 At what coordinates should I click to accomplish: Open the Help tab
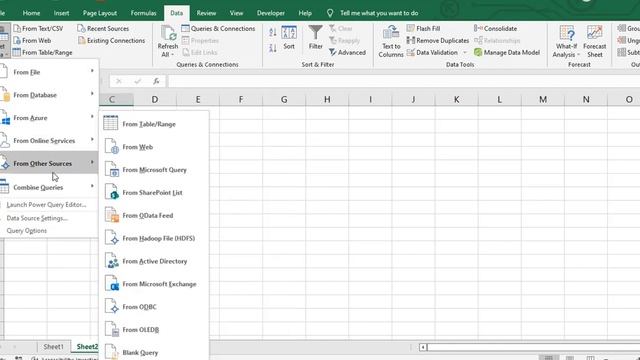(x=305, y=13)
